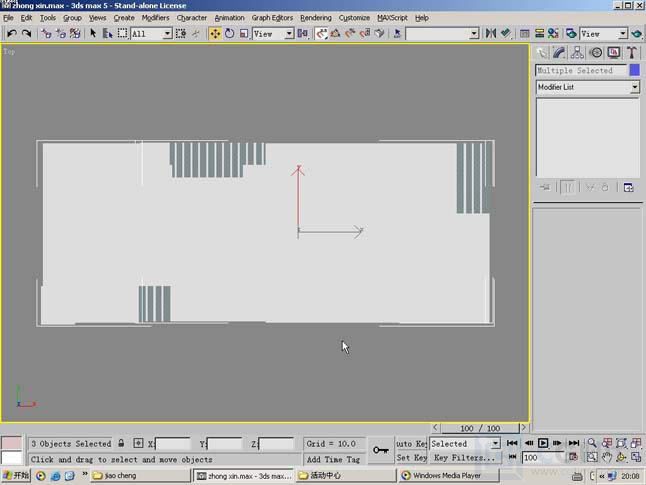The image size is (646, 485).
Task: Click the large Set Keys key button
Action: (x=381, y=450)
